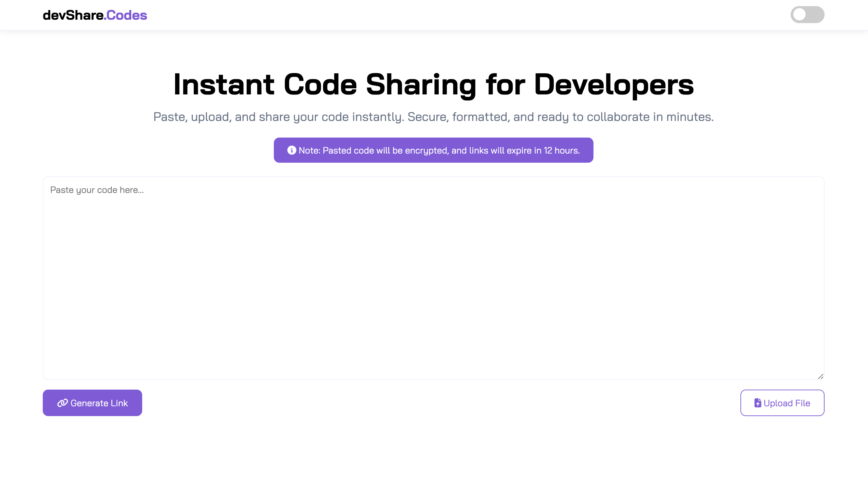Click the chain-link glyph beside Generate Link text
The image size is (868, 483).
pos(62,402)
